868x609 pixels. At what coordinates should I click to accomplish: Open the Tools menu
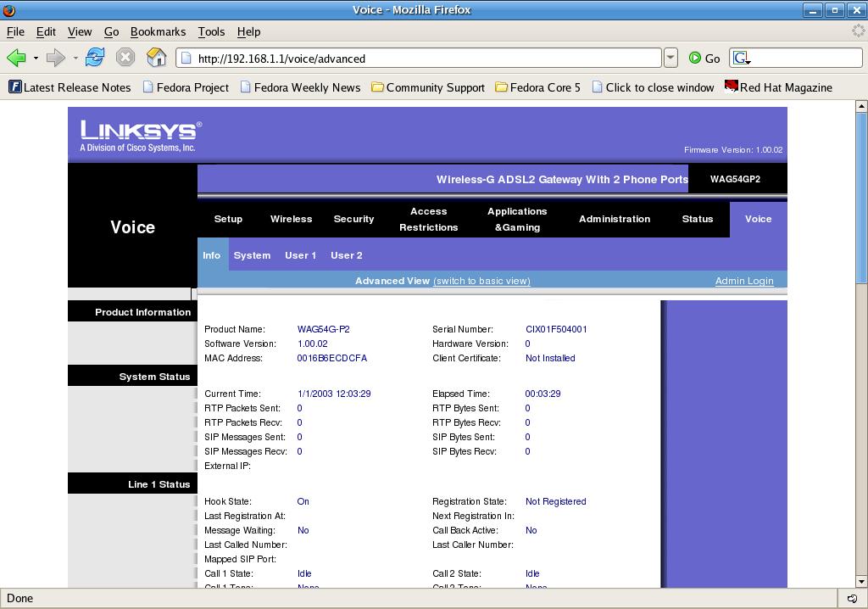coord(211,31)
